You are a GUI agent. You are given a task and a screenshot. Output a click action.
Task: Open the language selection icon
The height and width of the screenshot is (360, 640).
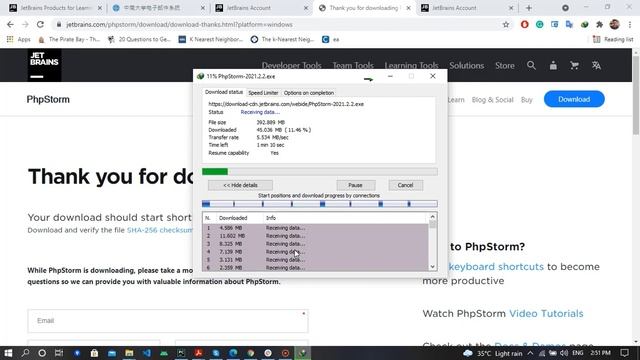[596, 65]
